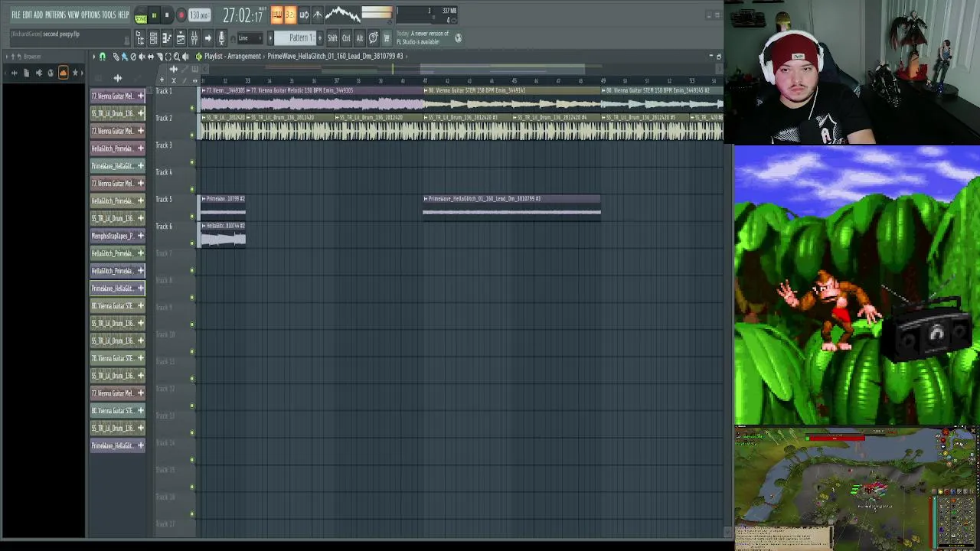This screenshot has height=551, width=980.
Task: Add a new pattern with plus button
Action: 320,38
